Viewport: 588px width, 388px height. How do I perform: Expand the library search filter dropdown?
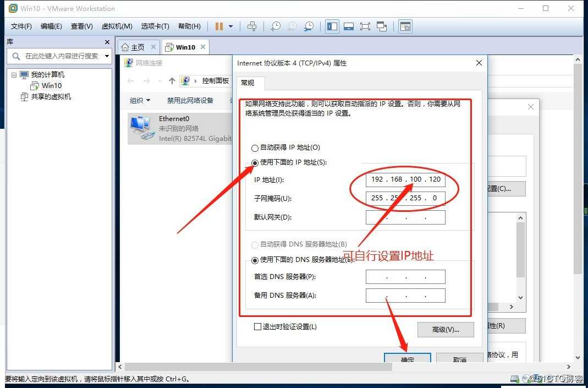click(107, 56)
